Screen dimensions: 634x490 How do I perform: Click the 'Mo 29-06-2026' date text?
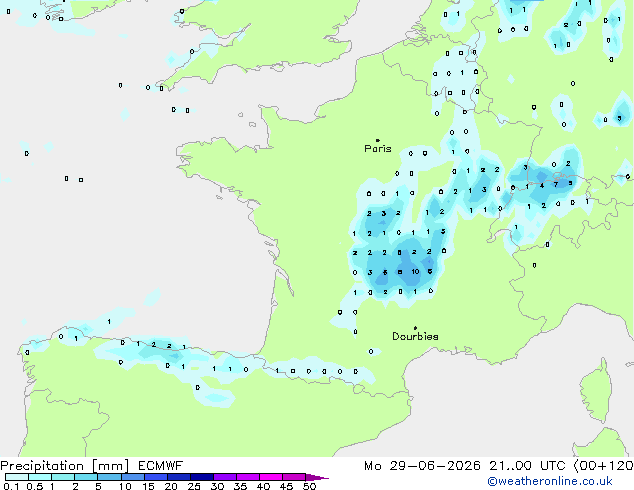click(x=422, y=466)
